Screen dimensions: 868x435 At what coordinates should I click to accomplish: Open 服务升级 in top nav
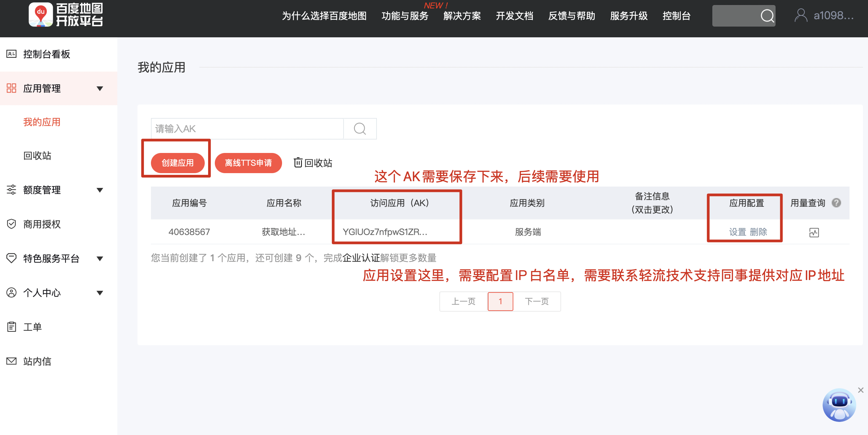pyautogui.click(x=629, y=16)
